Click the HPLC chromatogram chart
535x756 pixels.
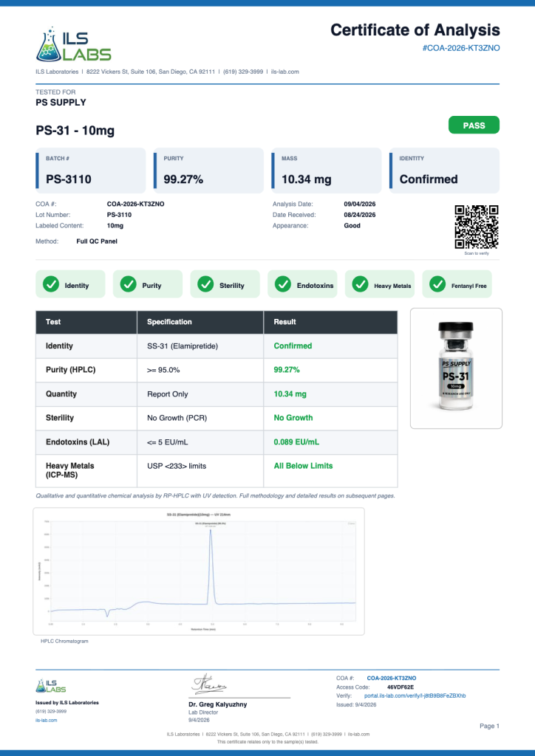[x=198, y=571]
